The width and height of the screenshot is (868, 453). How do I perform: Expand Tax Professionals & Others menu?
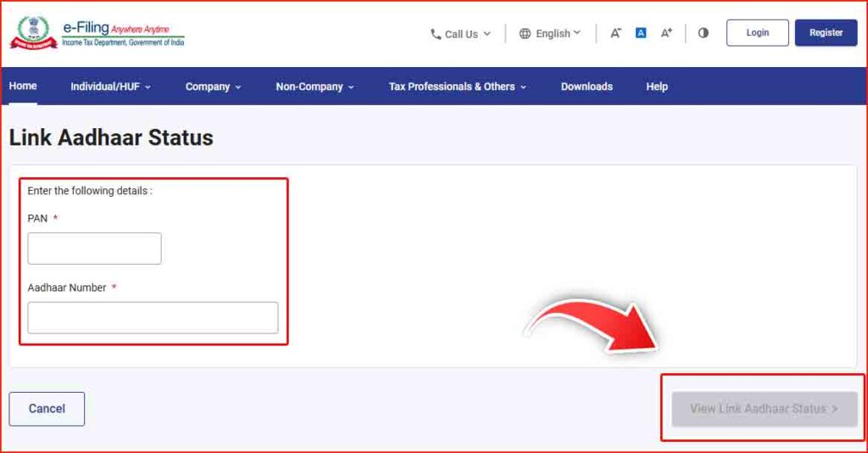[457, 87]
